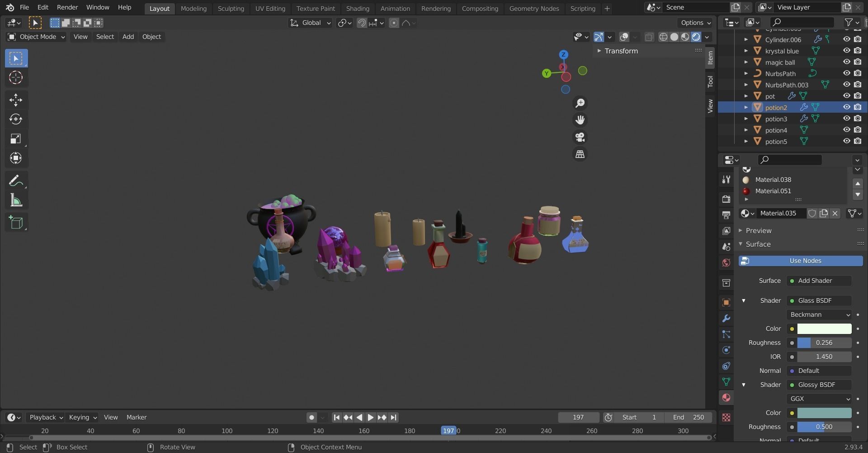Click Glossy BSDF color swatch

[824, 413]
